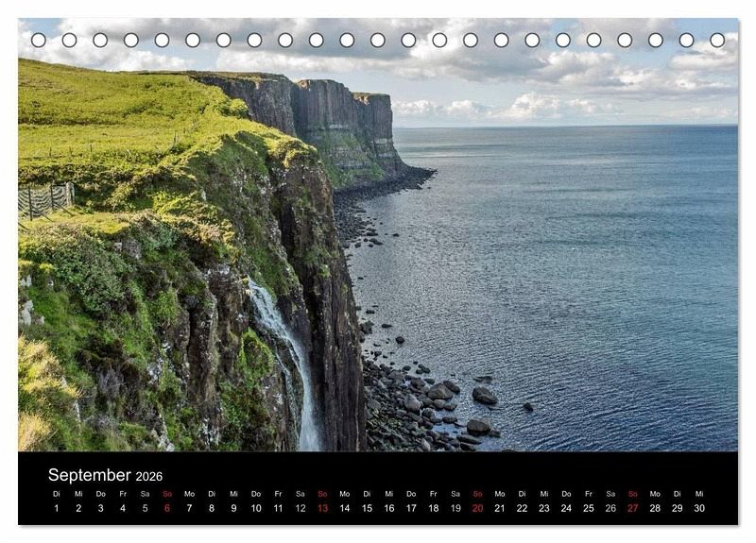Select date 4 in the calendar row
This screenshot has height=543, width=756.
(x=123, y=508)
